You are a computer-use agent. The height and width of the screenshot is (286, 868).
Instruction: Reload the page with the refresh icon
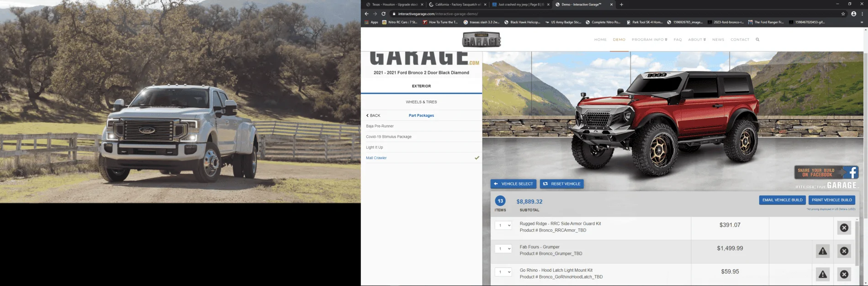383,14
